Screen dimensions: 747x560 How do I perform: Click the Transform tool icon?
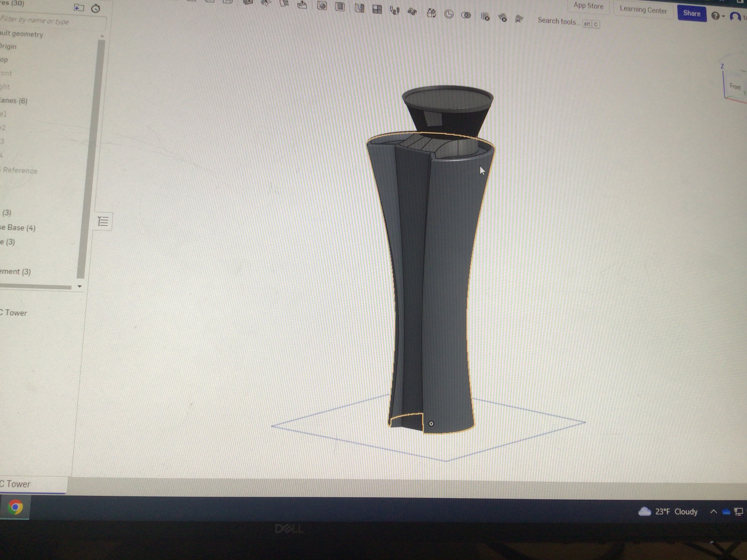click(x=431, y=13)
